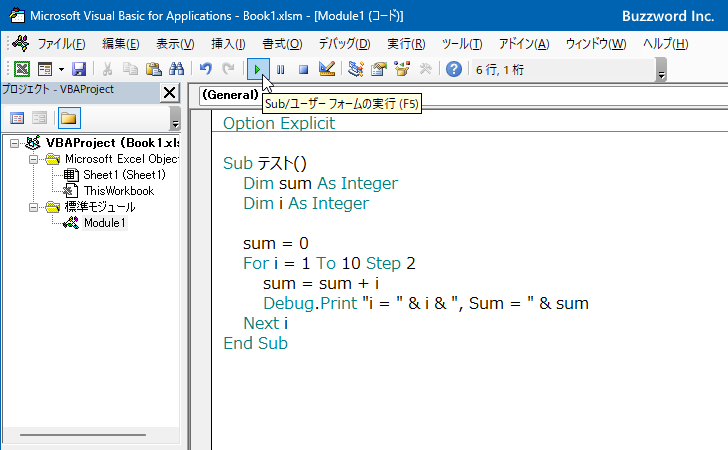Open the ツール(T) menu
This screenshot has width=728, height=450.
click(x=462, y=44)
